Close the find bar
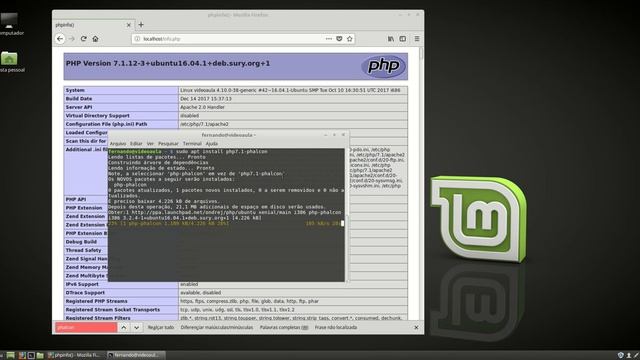The height and width of the screenshot is (360, 640). click(416, 327)
